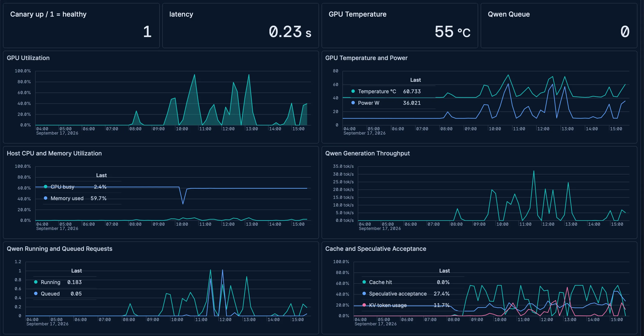
Task: Click the latency value 0.23 s
Action: pos(290,32)
